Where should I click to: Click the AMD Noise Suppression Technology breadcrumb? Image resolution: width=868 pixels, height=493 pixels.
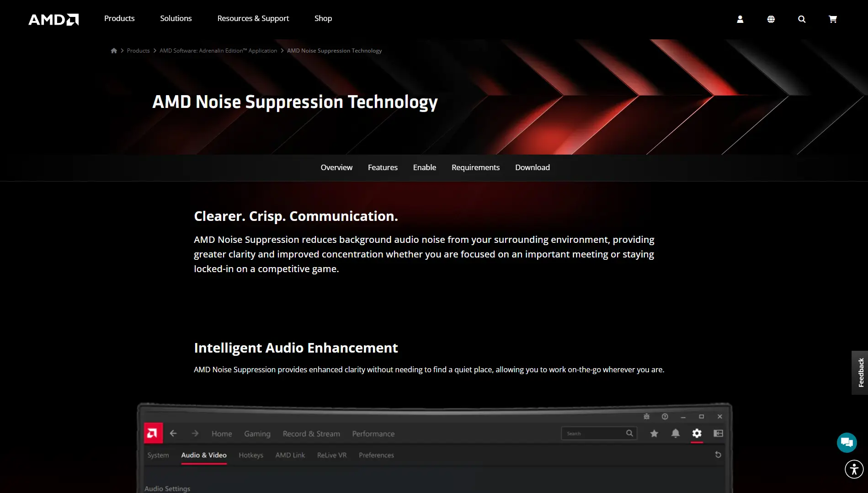pyautogui.click(x=334, y=51)
